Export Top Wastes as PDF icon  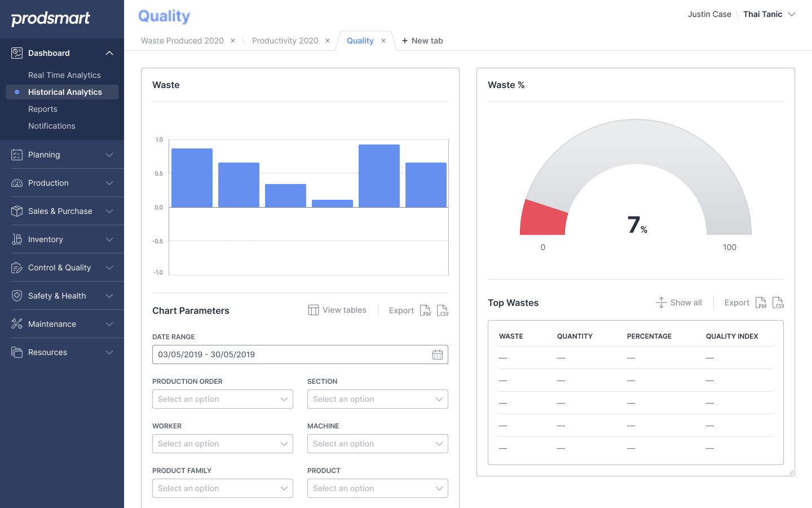point(761,303)
